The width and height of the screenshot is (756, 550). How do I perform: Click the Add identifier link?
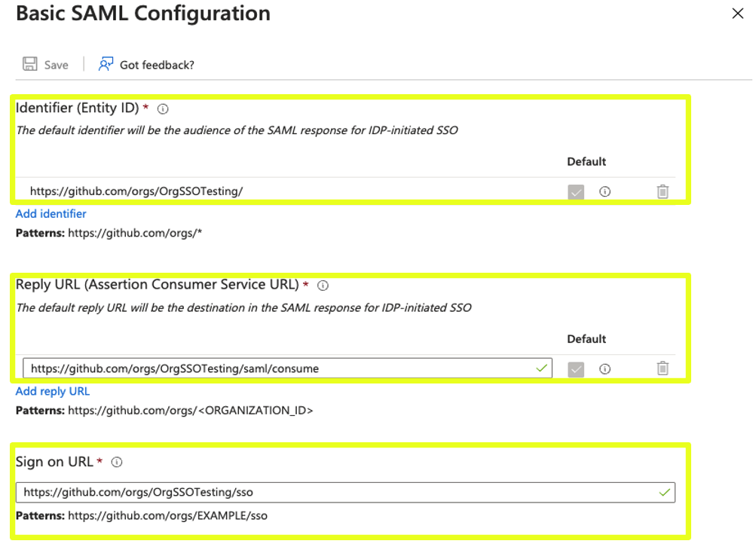[x=51, y=213]
